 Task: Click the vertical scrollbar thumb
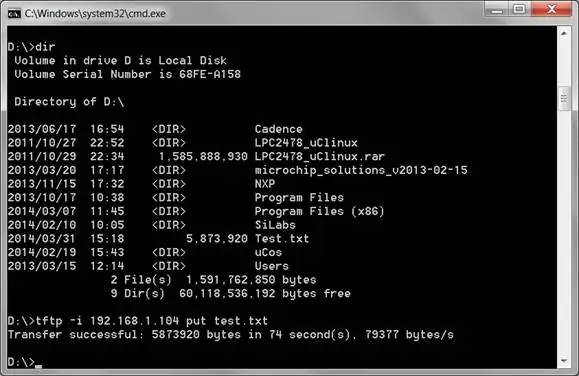pyautogui.click(x=564, y=99)
